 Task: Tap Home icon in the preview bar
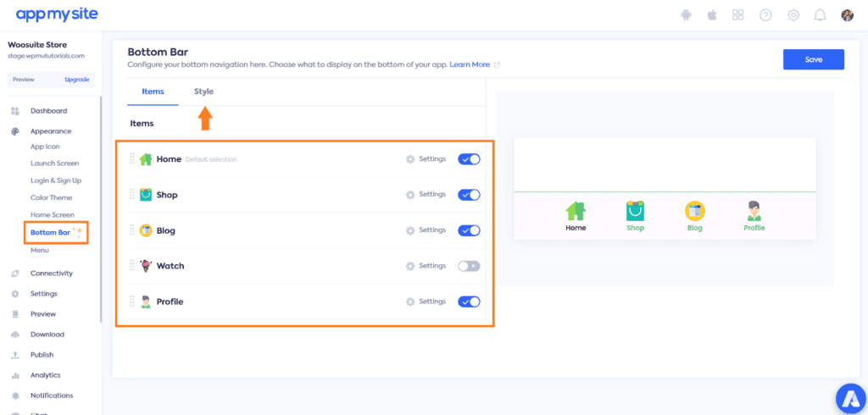[576, 211]
